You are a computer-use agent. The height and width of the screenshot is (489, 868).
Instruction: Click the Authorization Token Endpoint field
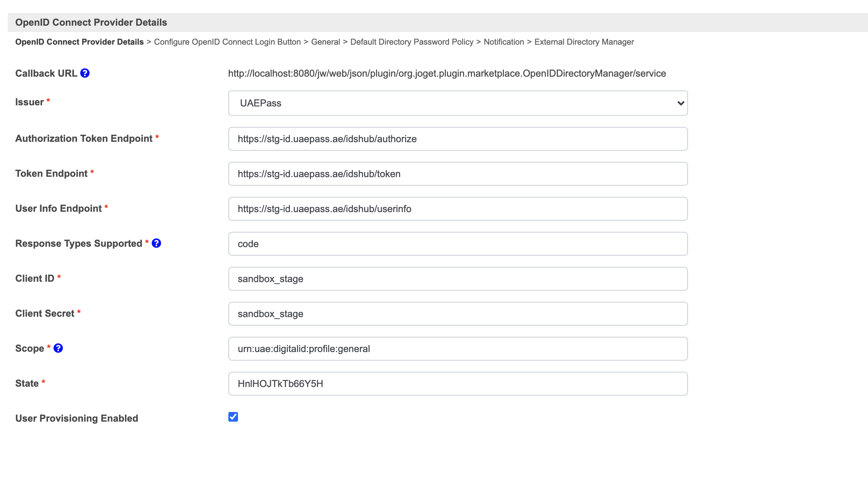(458, 139)
